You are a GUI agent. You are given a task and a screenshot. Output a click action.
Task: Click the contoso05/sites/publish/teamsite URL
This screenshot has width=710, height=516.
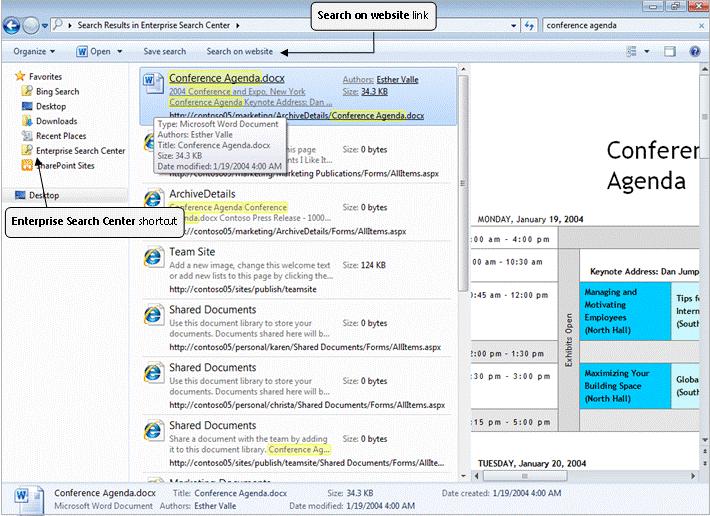point(243,289)
